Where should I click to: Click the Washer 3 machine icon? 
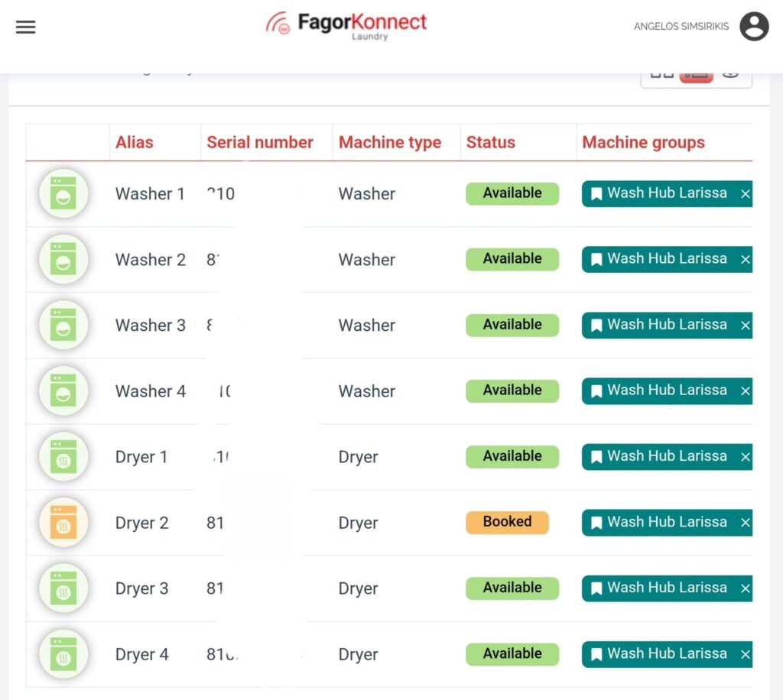coord(63,326)
